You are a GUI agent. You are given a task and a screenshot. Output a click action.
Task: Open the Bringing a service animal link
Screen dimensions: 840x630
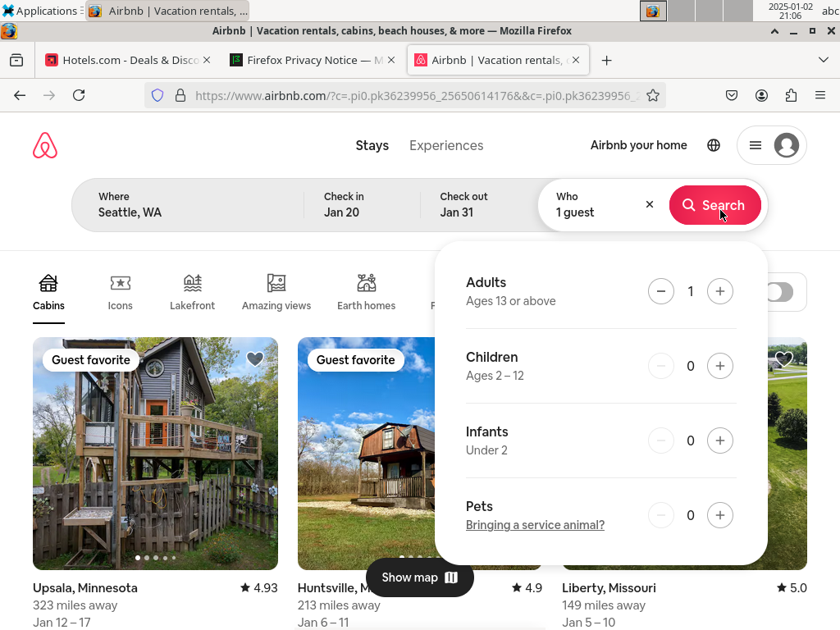[x=535, y=525]
